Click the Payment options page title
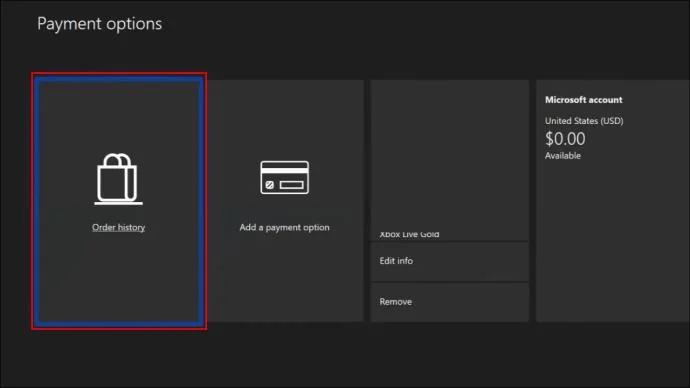 pyautogui.click(x=99, y=24)
